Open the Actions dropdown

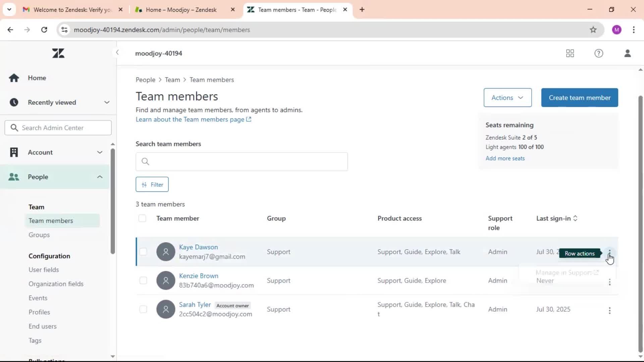tap(507, 98)
